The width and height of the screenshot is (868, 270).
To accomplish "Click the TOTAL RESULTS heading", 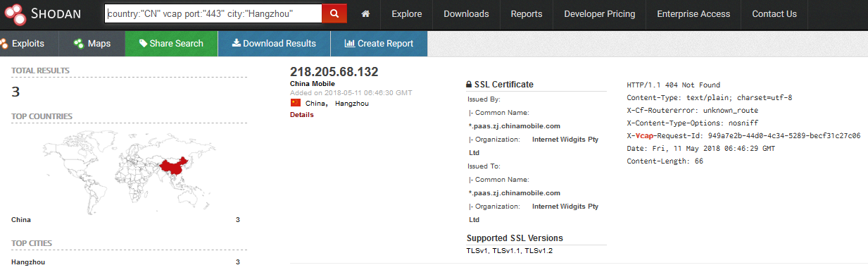I will tap(40, 70).
